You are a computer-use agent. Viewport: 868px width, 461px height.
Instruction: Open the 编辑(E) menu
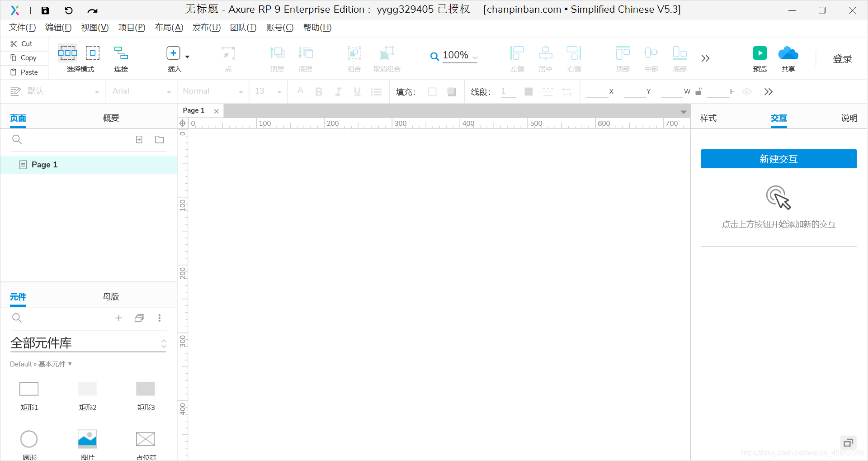point(58,28)
